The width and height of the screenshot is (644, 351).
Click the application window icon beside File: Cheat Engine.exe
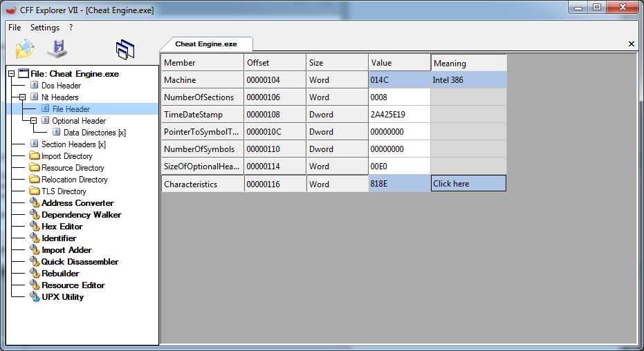(x=24, y=73)
